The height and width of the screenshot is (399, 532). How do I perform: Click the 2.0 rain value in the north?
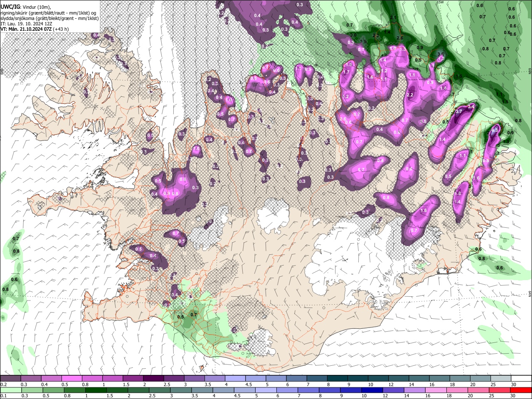tap(353, 35)
